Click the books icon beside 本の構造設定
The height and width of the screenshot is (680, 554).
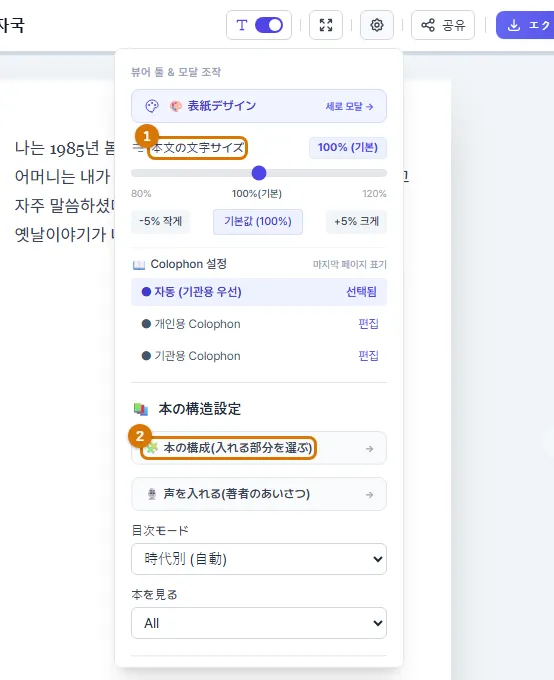point(141,409)
